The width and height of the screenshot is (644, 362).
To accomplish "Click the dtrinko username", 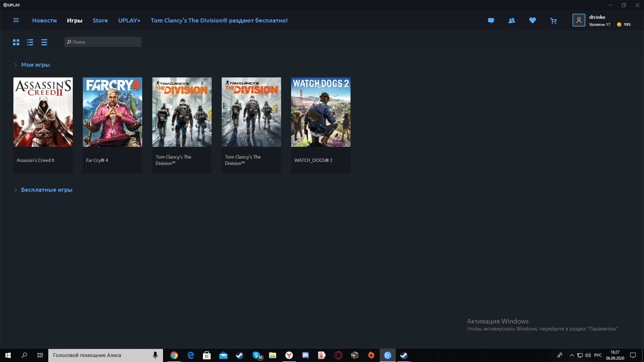I will point(597,17).
